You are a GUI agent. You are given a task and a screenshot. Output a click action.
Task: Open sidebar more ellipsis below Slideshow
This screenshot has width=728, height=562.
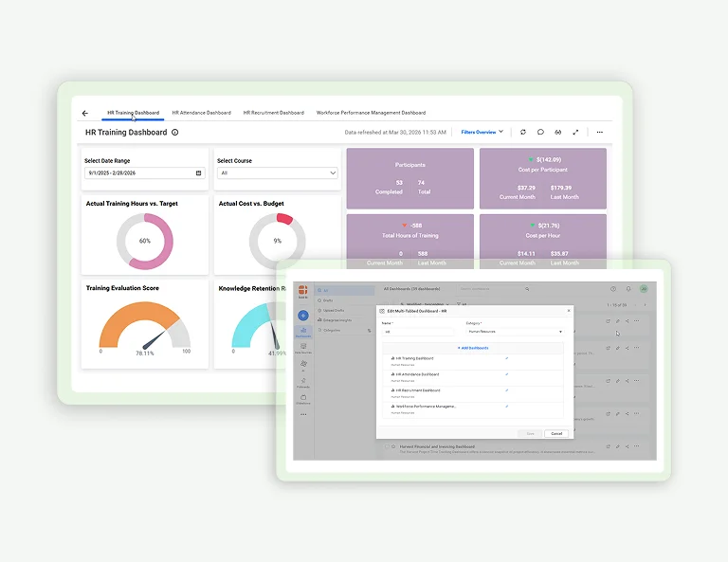pyautogui.click(x=303, y=414)
